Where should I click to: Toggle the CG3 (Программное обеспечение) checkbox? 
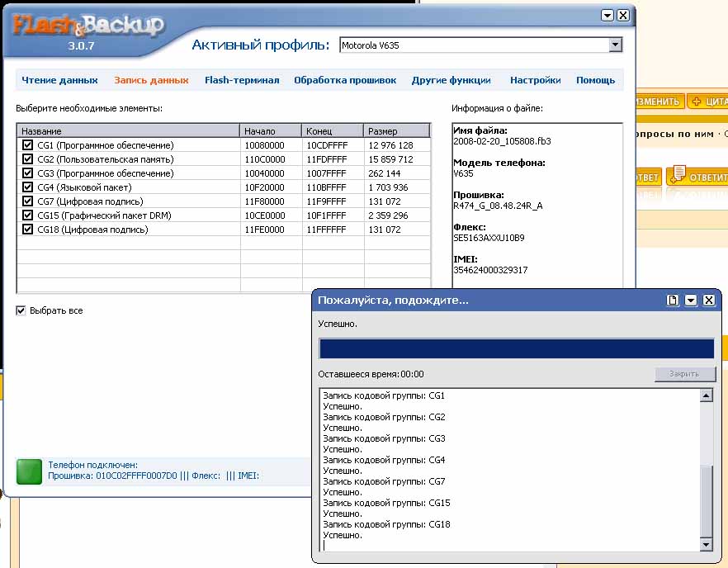coord(27,173)
